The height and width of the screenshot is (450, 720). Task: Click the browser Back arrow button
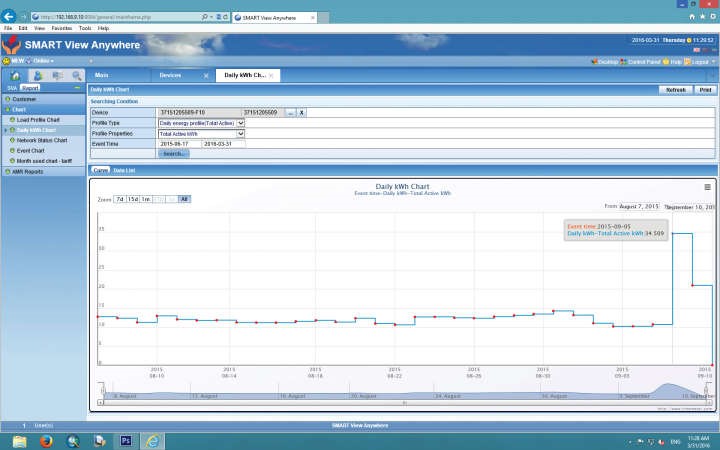coord(8,17)
